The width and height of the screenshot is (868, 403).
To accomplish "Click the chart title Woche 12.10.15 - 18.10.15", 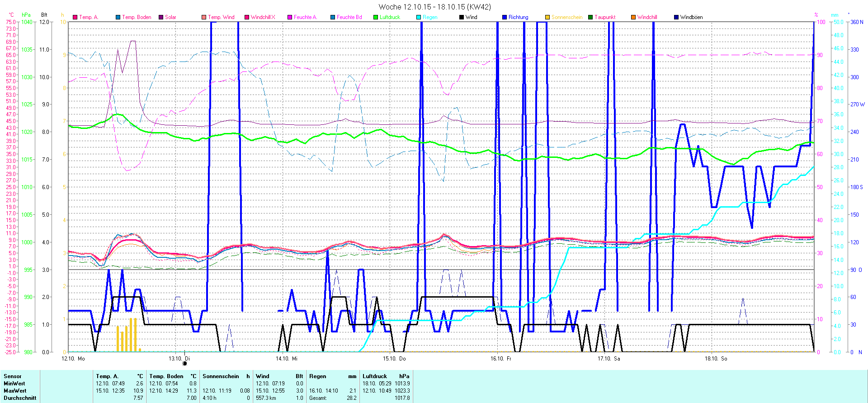I will (434, 7).
